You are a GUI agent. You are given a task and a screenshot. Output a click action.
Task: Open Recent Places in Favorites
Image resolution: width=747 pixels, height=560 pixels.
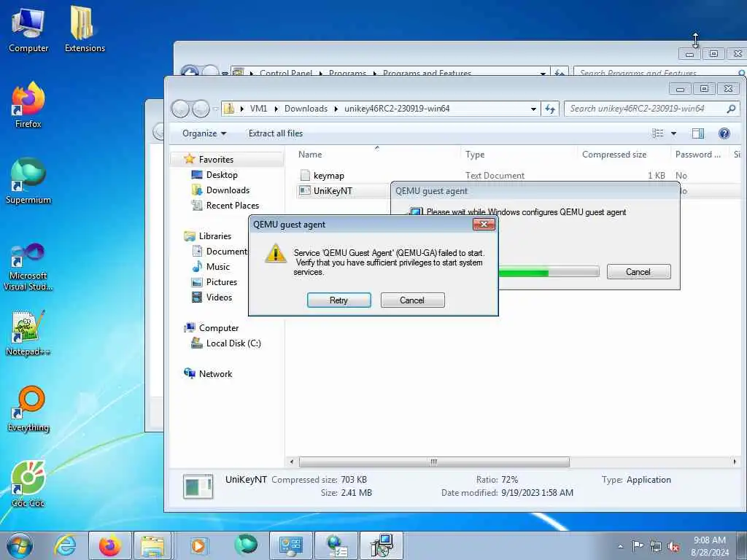coord(233,205)
